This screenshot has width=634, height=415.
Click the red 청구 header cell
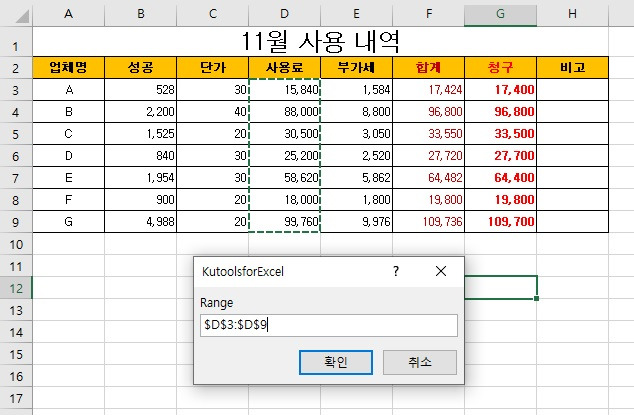pos(501,68)
